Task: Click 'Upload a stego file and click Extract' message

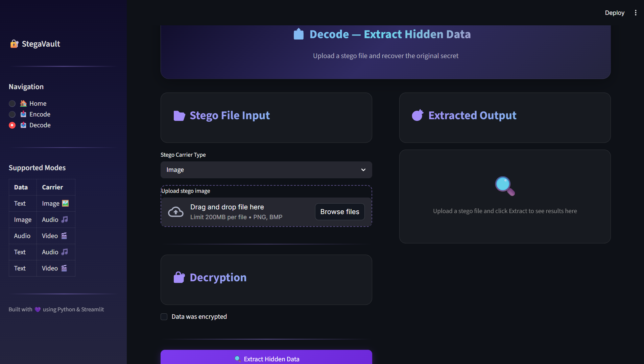Action: 505,211
